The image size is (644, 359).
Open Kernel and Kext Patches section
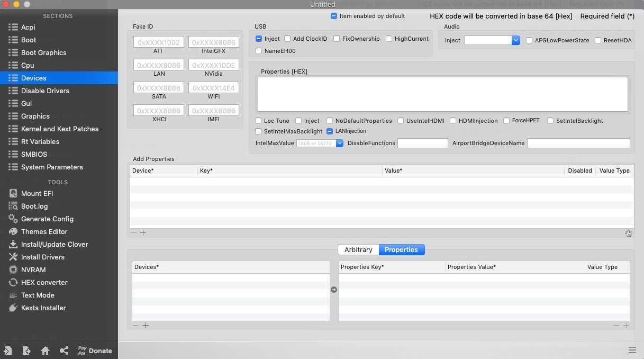point(59,129)
